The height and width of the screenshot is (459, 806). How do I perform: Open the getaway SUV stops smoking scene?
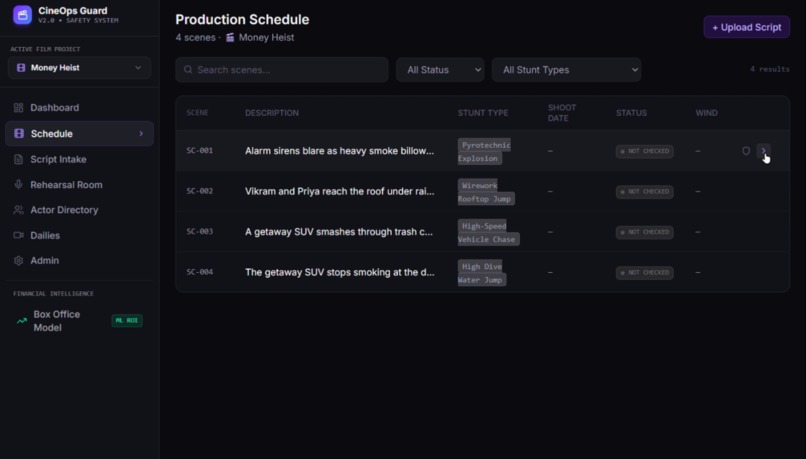point(339,272)
